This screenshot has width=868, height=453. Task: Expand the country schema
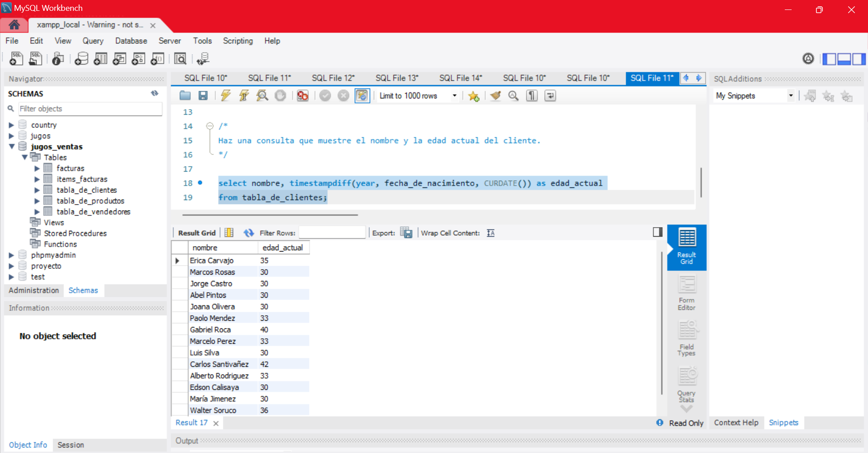[11, 125]
